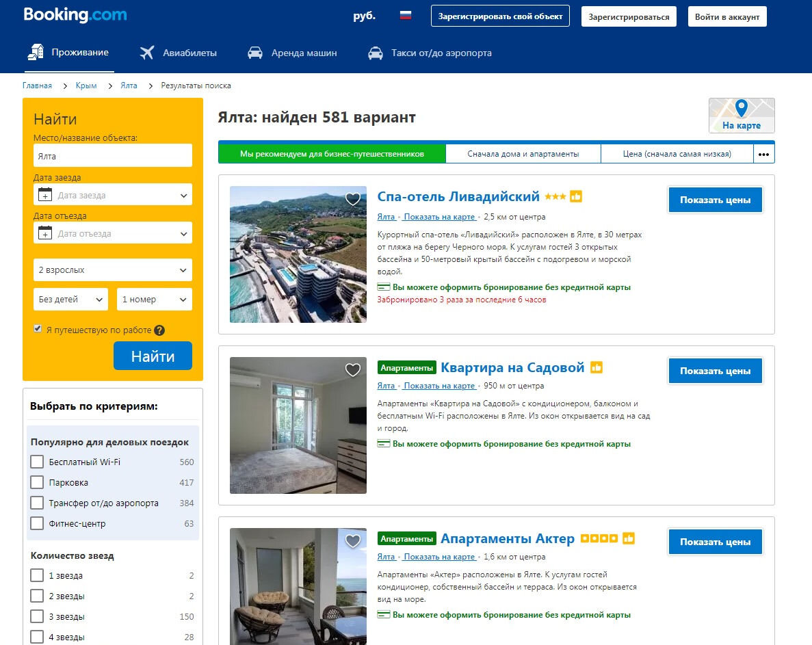Screen dimensions: 812x645
Task: Save Спа-отель Ливадийский with heart icon
Action: pyautogui.click(x=353, y=198)
